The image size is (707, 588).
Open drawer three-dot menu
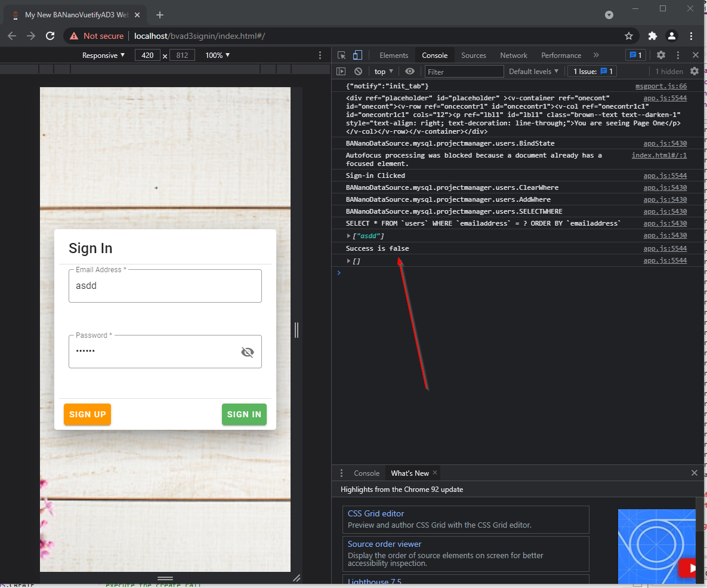(341, 473)
